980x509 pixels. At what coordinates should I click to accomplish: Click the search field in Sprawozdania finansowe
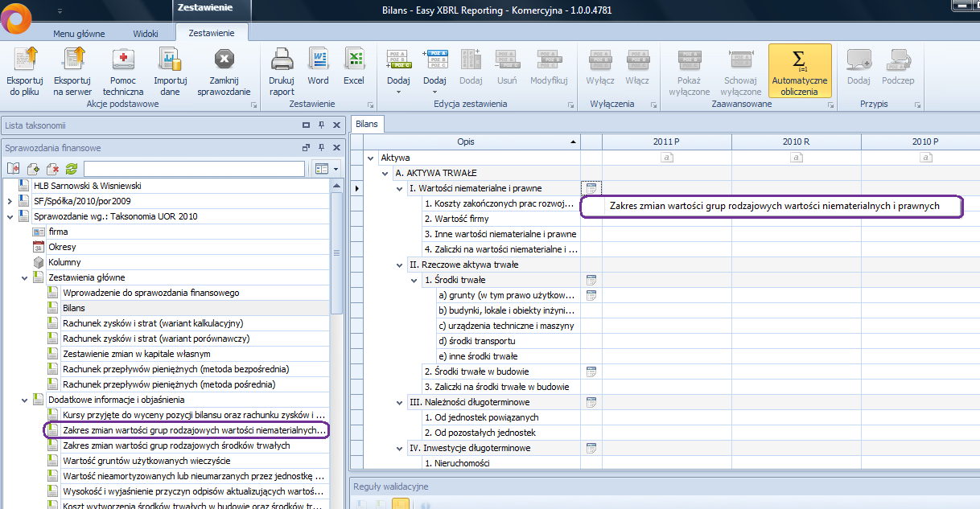tap(195, 169)
